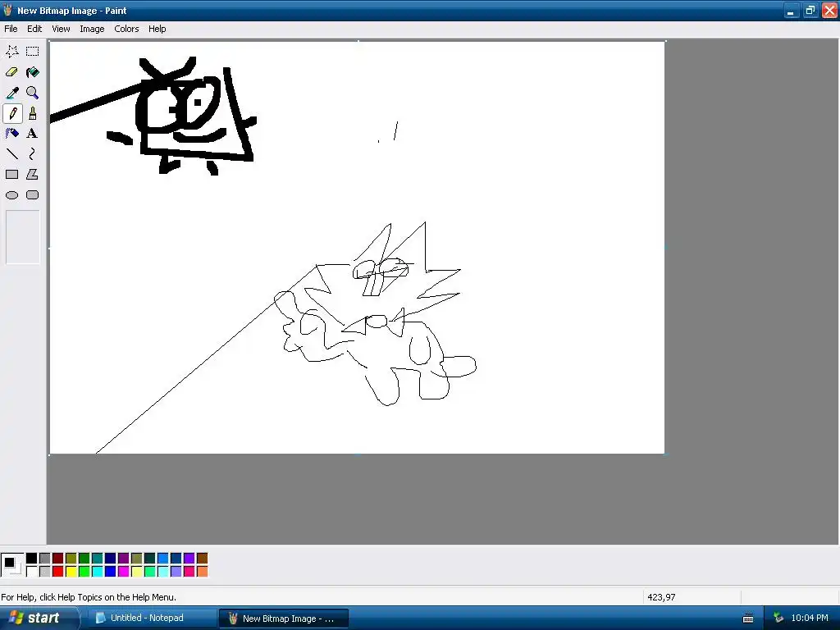Click the tray icon left of the clock
The height and width of the screenshot is (630, 840).
(x=778, y=619)
